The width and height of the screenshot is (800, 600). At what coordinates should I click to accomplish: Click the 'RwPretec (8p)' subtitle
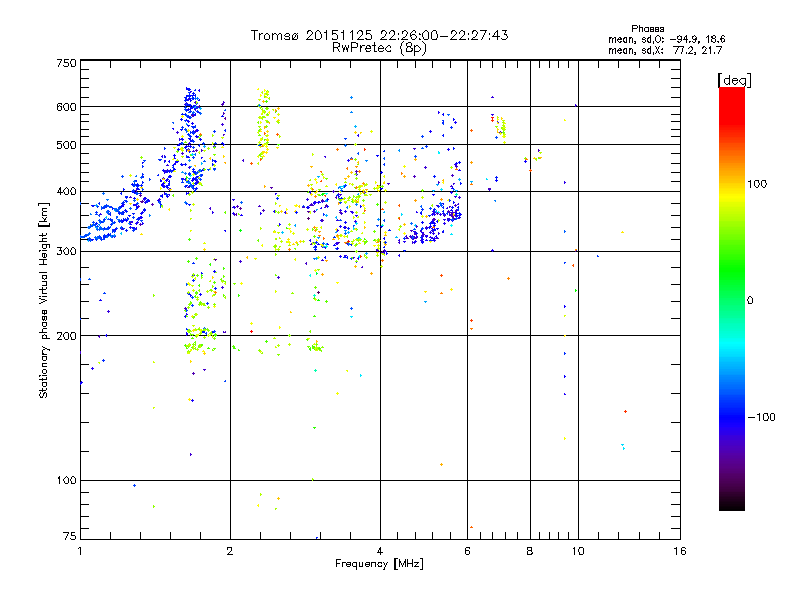(x=379, y=48)
